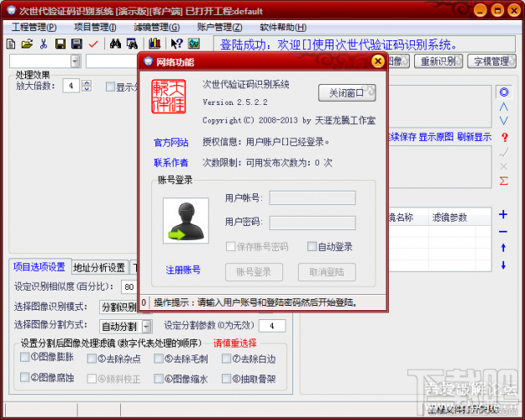Toggle the 显示 checkbox beside zoom factor
This screenshot has height=420, width=525.
point(110,87)
